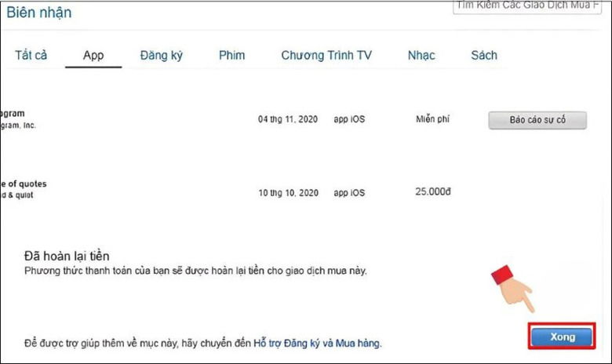Click the 04 thg 11, 2020 date

tap(286, 120)
